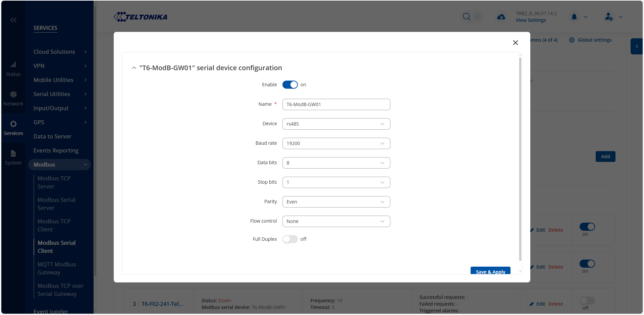Open Modbus TCP Client menu item
The height and width of the screenshot is (315, 644).
[54, 225]
